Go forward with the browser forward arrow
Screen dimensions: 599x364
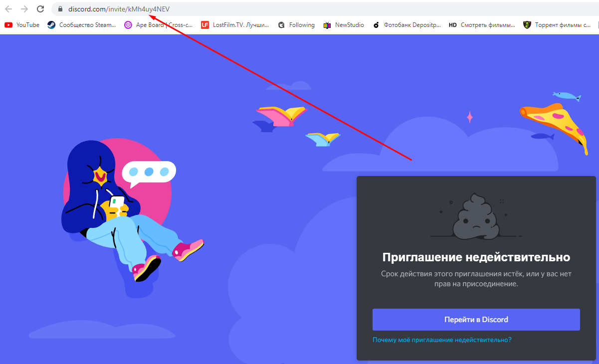24,9
